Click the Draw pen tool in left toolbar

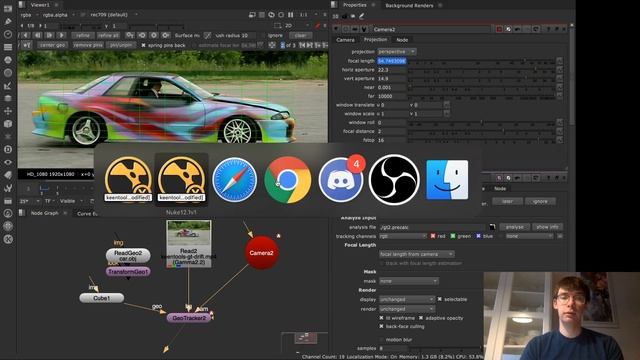tap(8, 21)
